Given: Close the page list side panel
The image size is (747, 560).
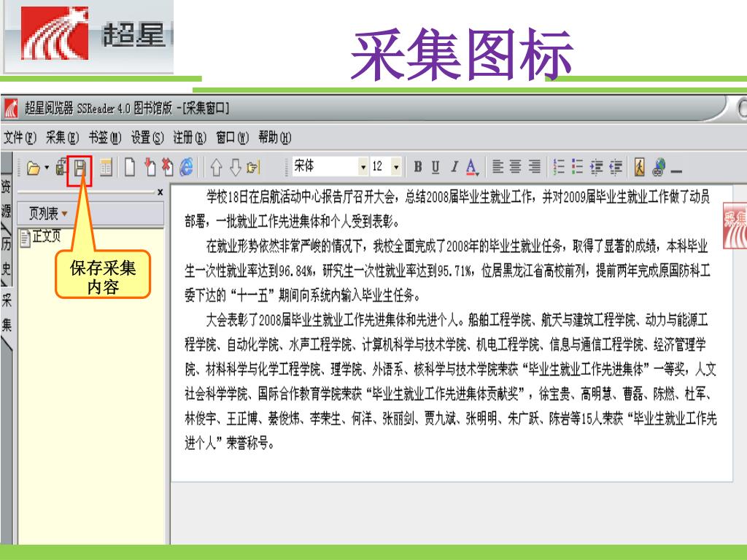Looking at the screenshot, I should point(160,192).
